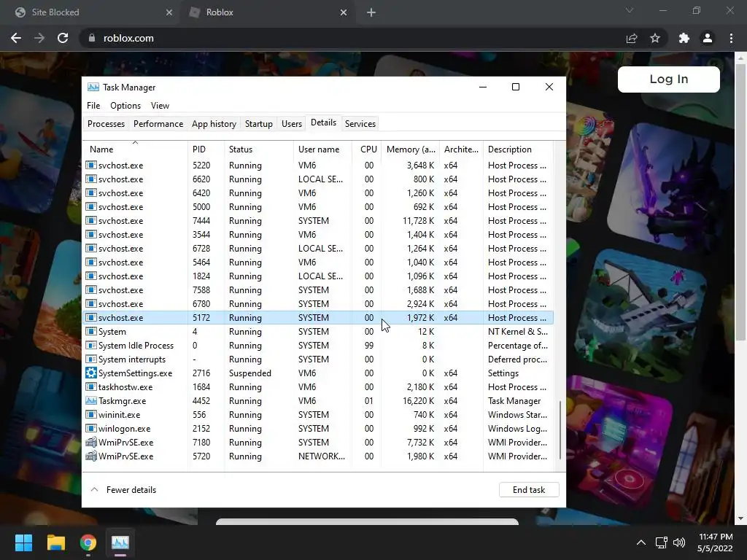Select svchost.exe with PID 1824
The image size is (747, 560).
coord(318,276)
